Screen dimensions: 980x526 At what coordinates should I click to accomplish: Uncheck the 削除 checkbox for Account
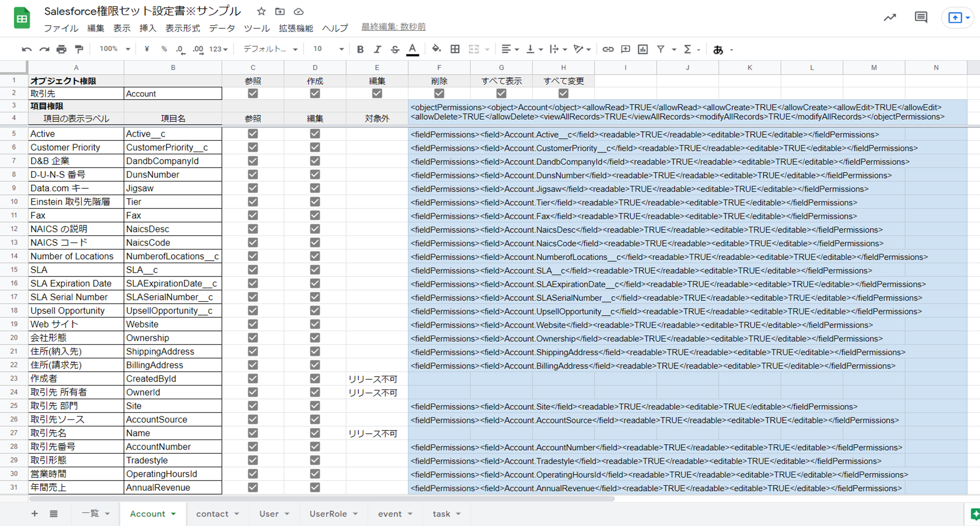pyautogui.click(x=439, y=93)
